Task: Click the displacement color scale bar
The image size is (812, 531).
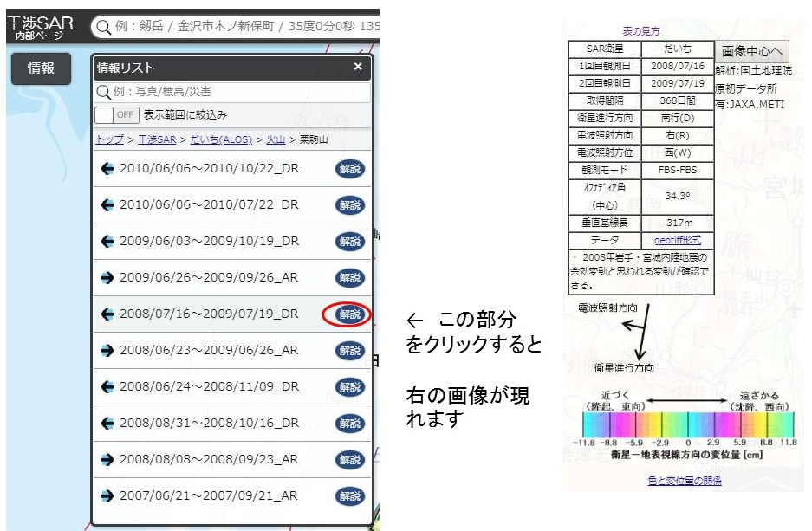Action: 688,425
